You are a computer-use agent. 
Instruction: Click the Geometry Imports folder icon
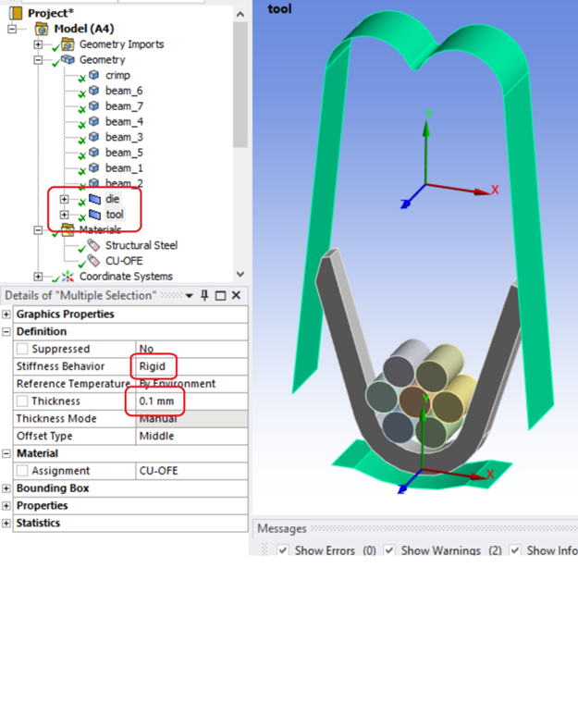tap(68, 44)
